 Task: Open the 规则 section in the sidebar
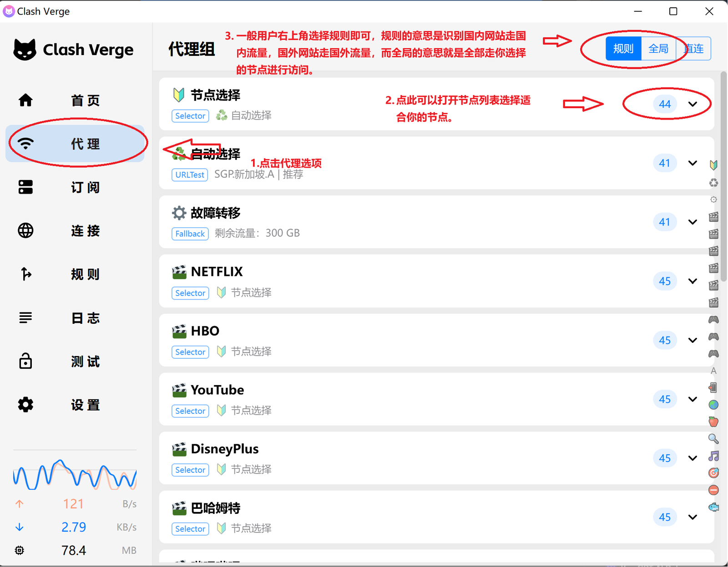75,274
